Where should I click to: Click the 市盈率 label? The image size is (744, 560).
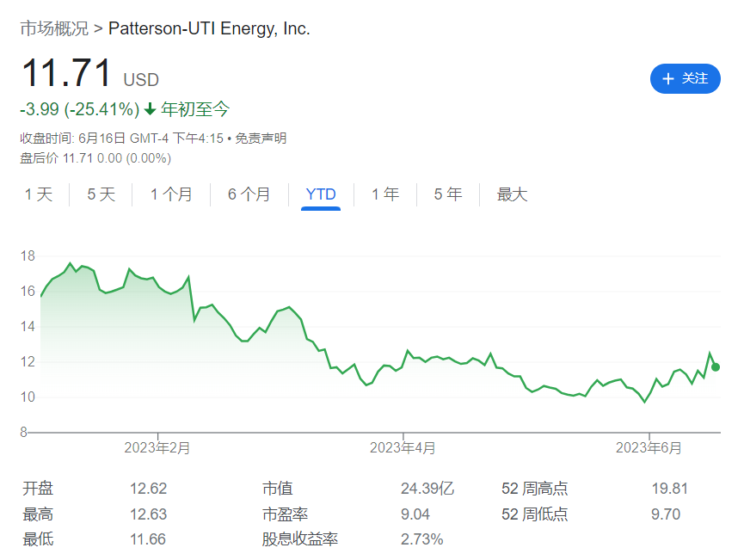pyautogui.click(x=285, y=514)
